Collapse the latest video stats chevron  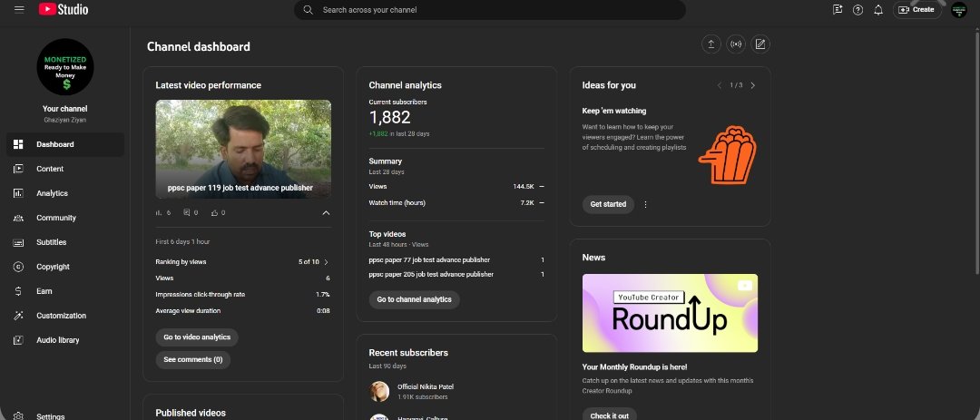click(x=326, y=213)
